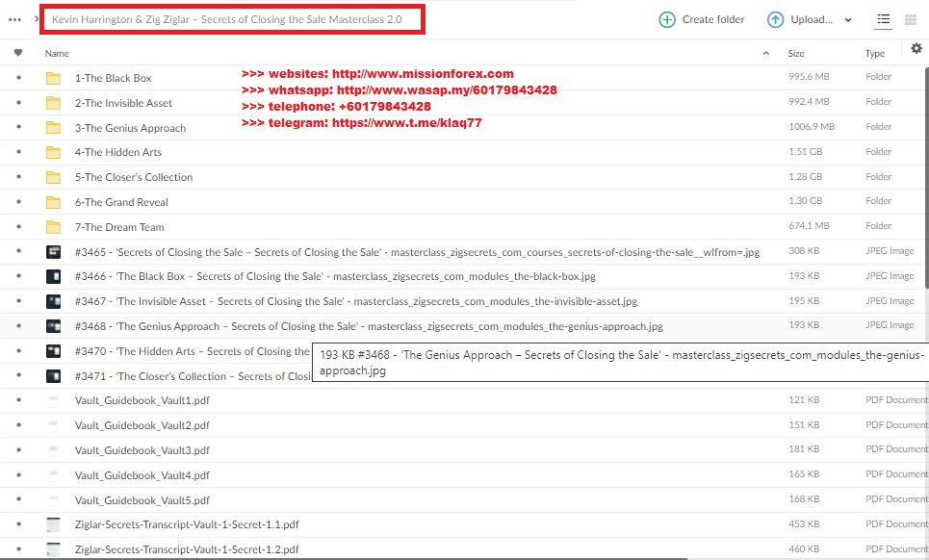Sort by favorites heart column
The image size is (929, 560).
18,53
